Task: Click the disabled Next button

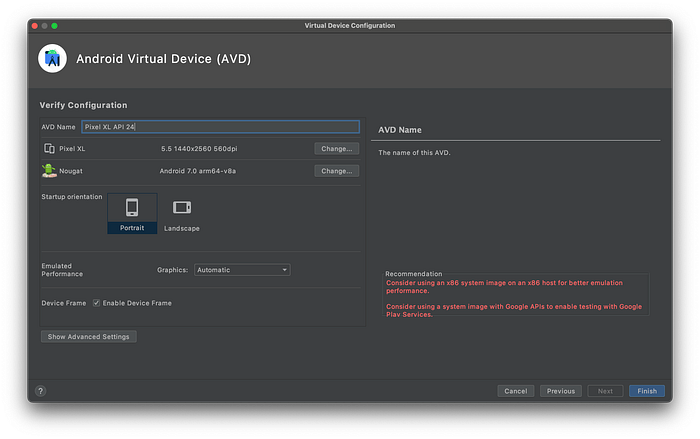Action: click(x=605, y=391)
